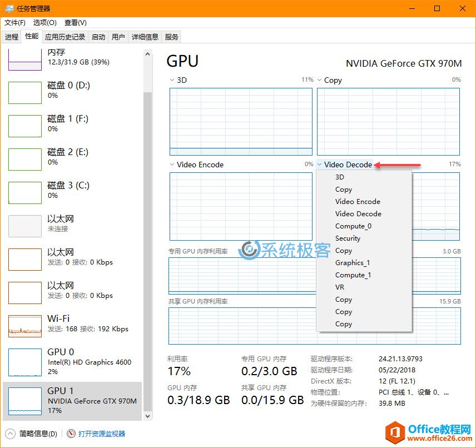476x448 pixels.
Task: Expand the 3D engine dropdown chevron
Action: click(172, 80)
